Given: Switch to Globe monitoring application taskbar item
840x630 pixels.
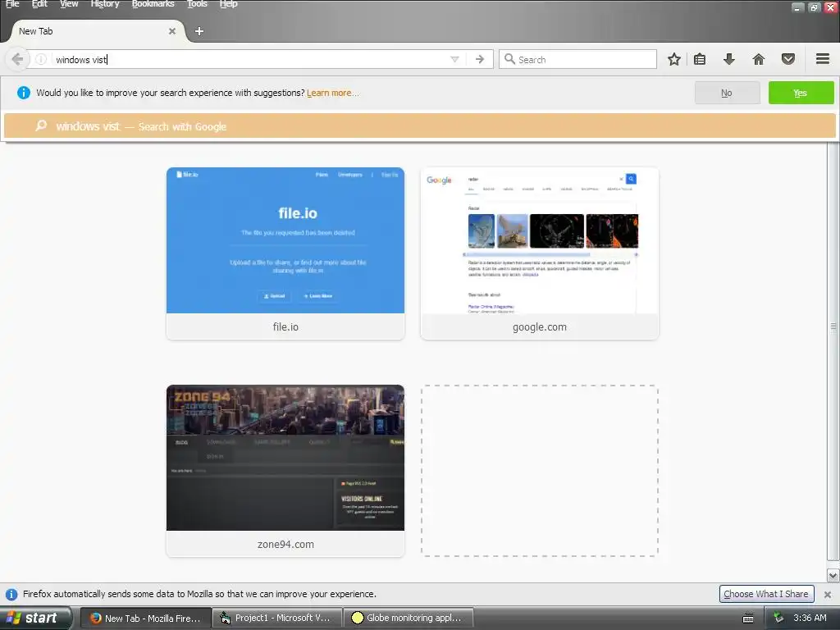Looking at the screenshot, I should click(x=409, y=619).
